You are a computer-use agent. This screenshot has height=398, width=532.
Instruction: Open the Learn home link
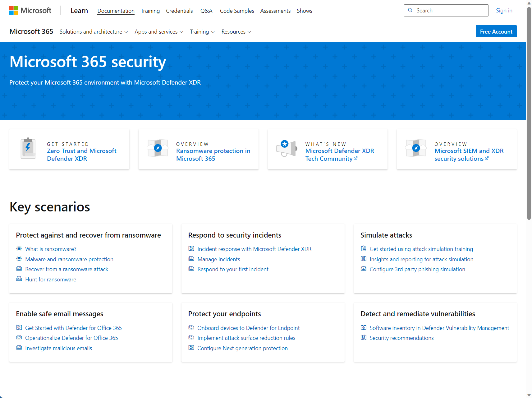tap(79, 11)
